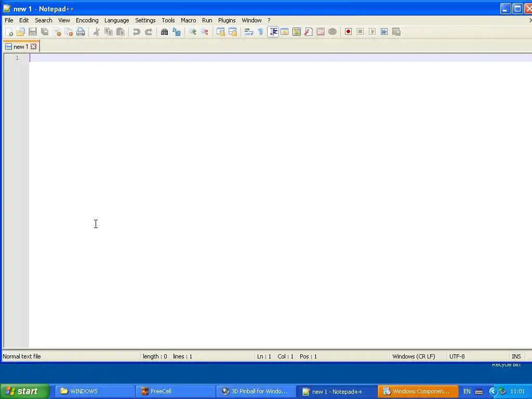Click the Save All icon
This screenshot has height=399, width=532.
(45, 32)
